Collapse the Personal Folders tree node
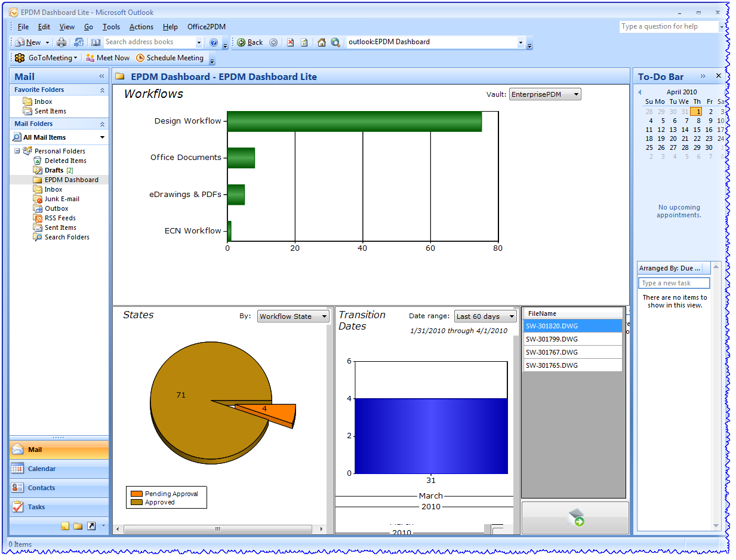 [x=17, y=151]
